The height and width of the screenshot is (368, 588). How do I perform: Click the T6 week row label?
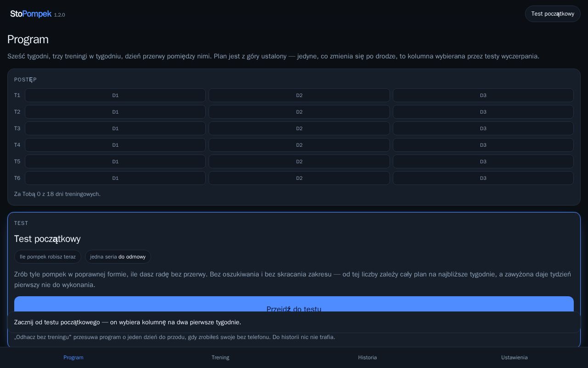coord(17,178)
